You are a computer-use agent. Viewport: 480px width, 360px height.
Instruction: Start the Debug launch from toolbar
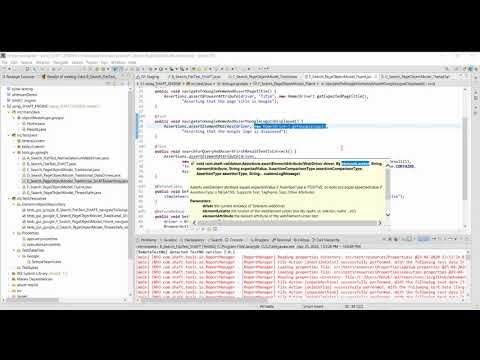point(151,69)
